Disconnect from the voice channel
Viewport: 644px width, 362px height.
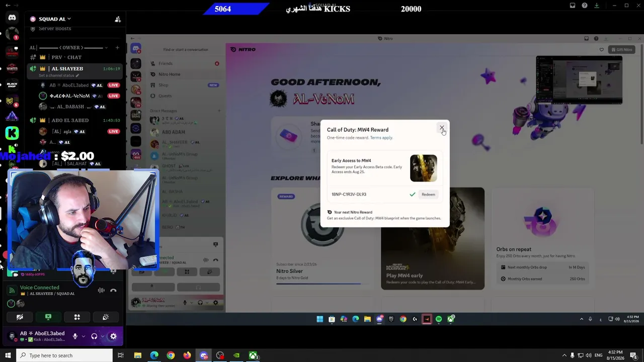tap(113, 290)
